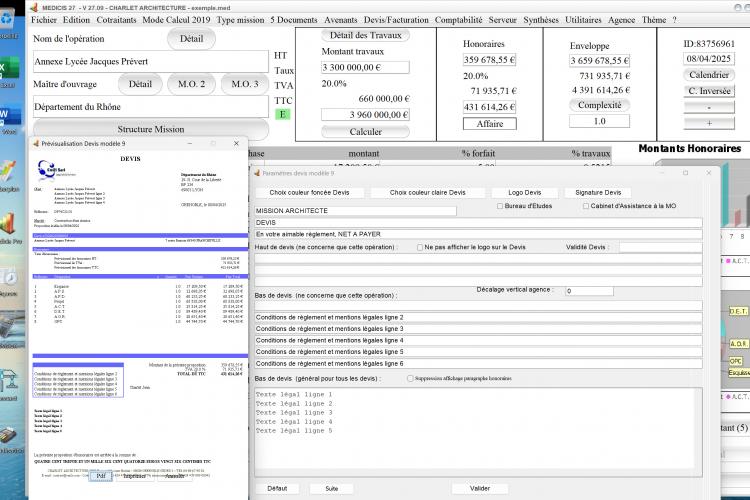Close the Paramètres devis modèle 9 window
The width and height of the screenshot is (750, 500).
click(x=708, y=173)
